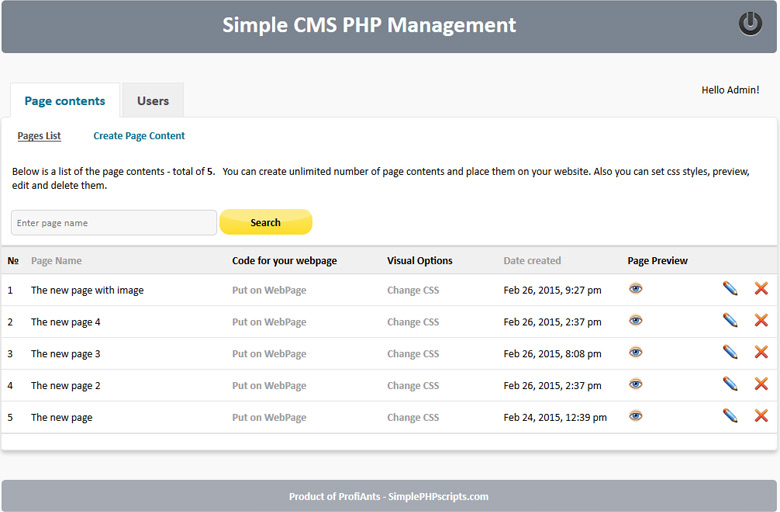The width and height of the screenshot is (780, 512).
Task: Click date 'Feb 26, 2015, 8:08 pm'
Action: [552, 354]
